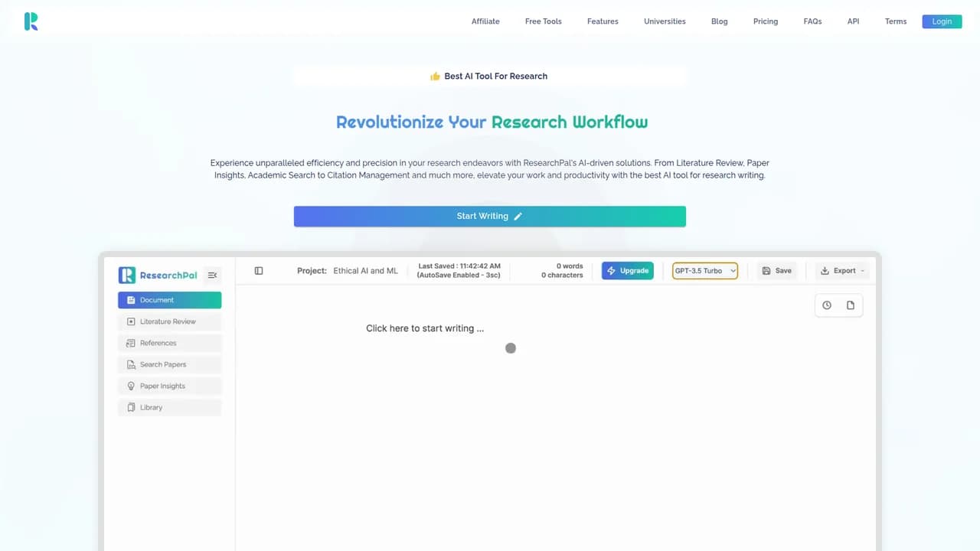This screenshot has height=551, width=980.
Task: Open Search Papers in the sidebar
Action: 169,364
